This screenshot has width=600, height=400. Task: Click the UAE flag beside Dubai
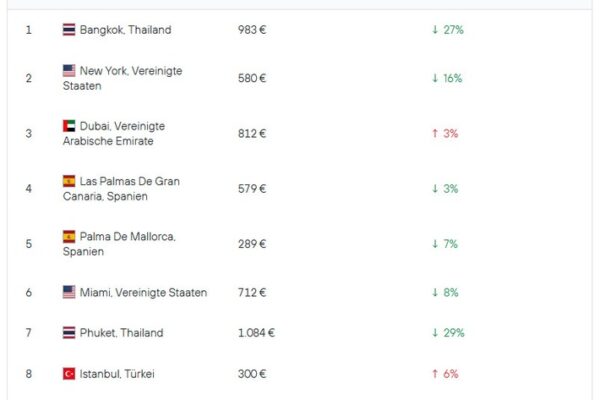pyautogui.click(x=69, y=126)
